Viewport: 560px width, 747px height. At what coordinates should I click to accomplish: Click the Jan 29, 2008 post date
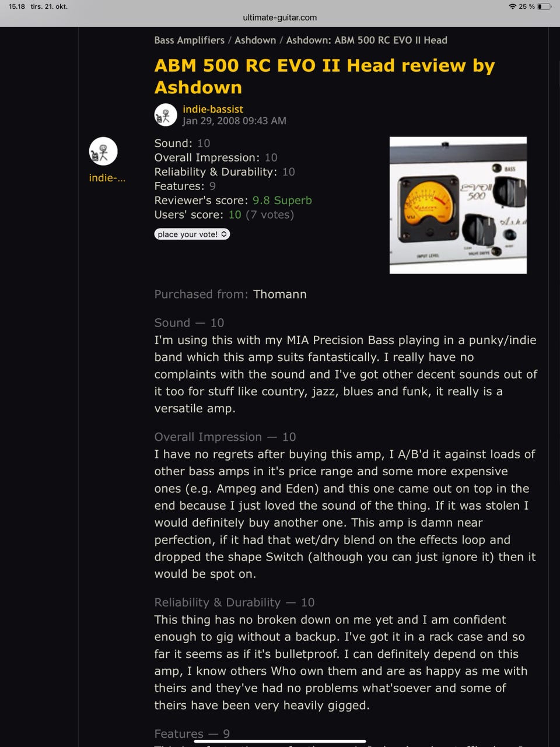[234, 121]
